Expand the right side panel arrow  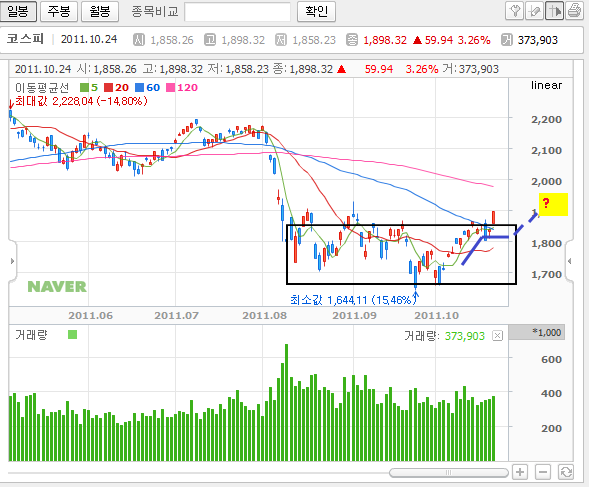click(570, 261)
